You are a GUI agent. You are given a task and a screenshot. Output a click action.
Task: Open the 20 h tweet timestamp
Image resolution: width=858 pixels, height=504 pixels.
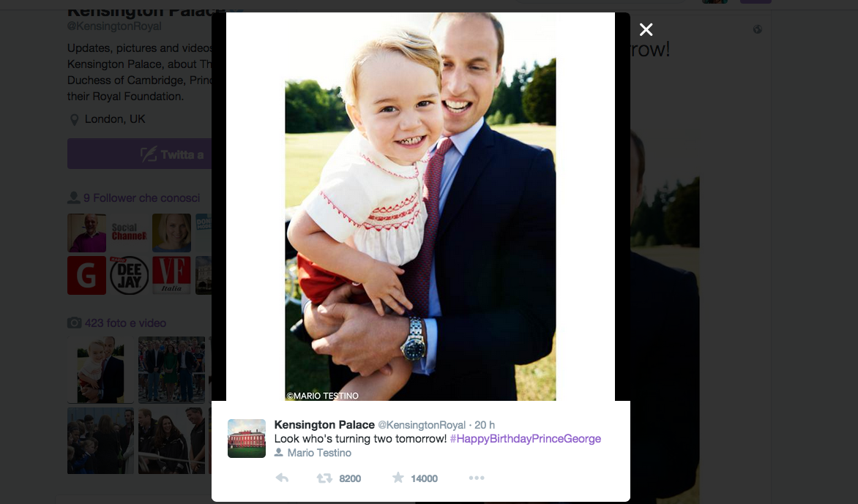(x=485, y=425)
